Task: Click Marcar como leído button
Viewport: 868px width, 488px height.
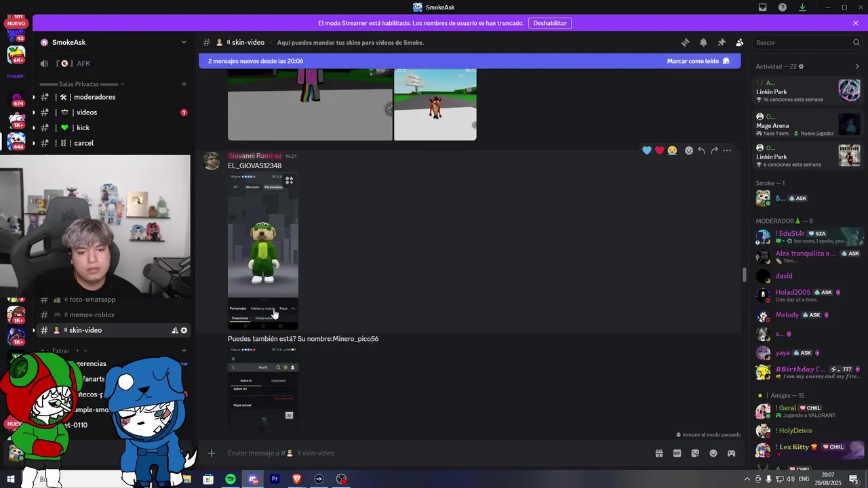Action: tap(698, 61)
